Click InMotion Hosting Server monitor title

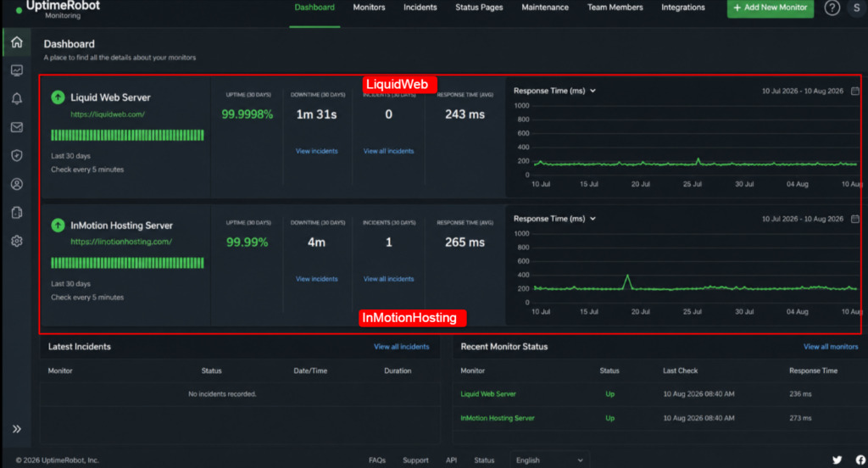tap(121, 226)
